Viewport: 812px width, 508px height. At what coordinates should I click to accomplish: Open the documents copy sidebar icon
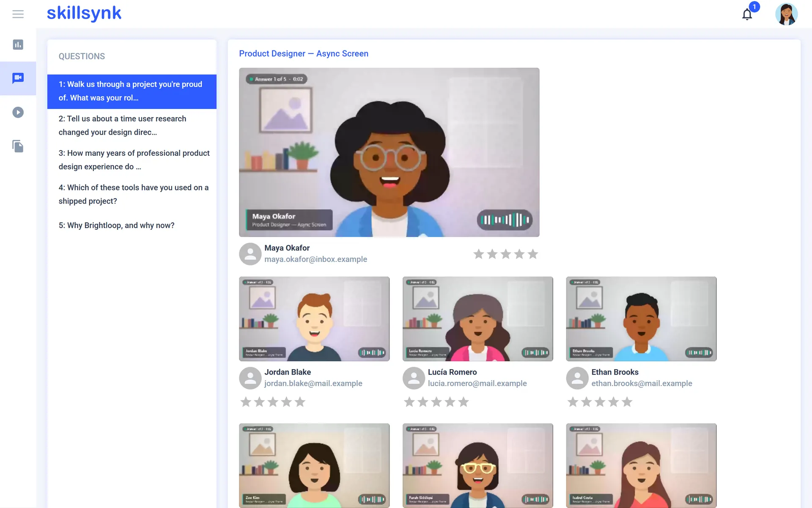18,146
